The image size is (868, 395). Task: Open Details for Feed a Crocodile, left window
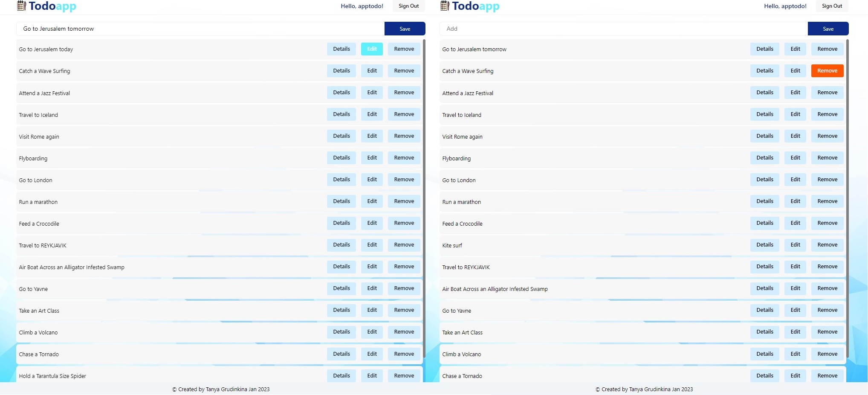[x=341, y=223]
